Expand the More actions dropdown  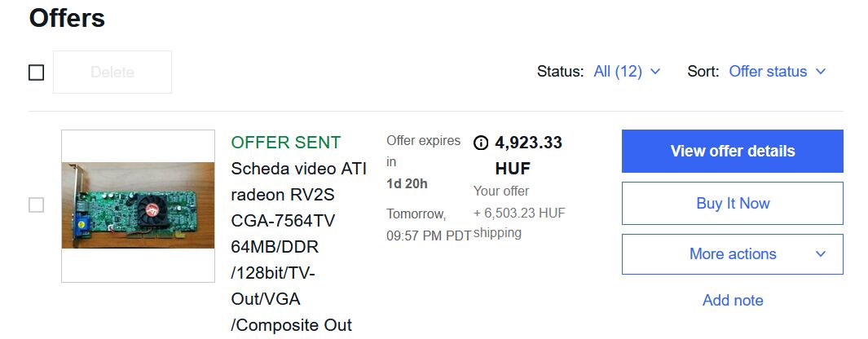pyautogui.click(x=732, y=254)
